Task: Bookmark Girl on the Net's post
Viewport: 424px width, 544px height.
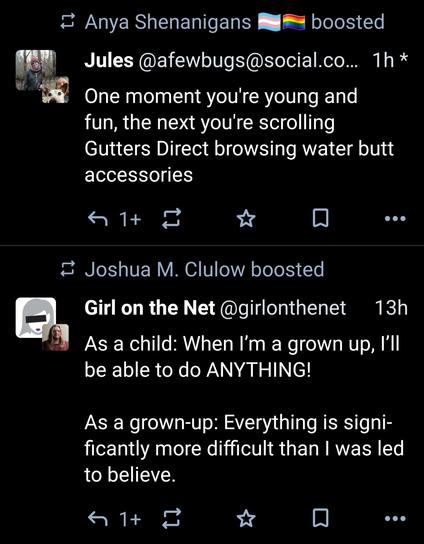Action: (x=320, y=518)
